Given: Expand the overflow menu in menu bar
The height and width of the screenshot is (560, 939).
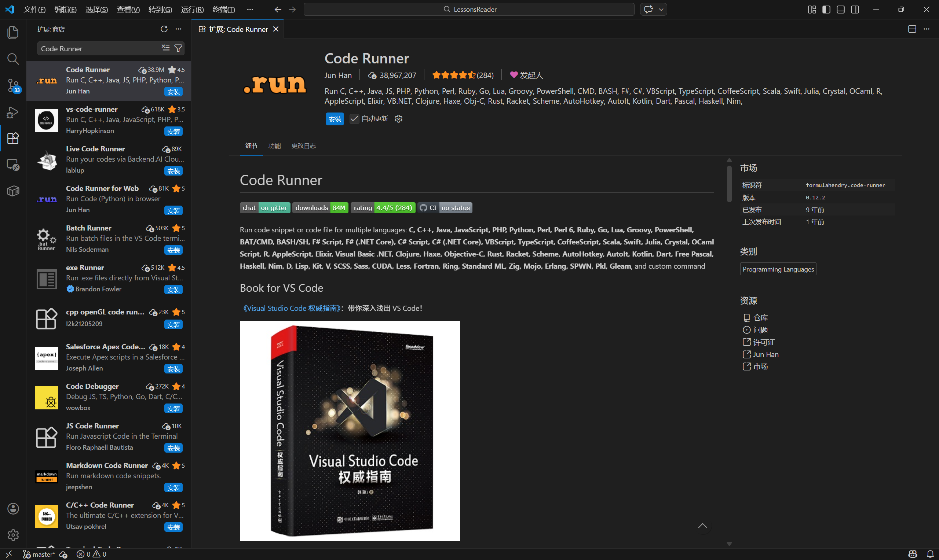Looking at the screenshot, I should point(250,10).
